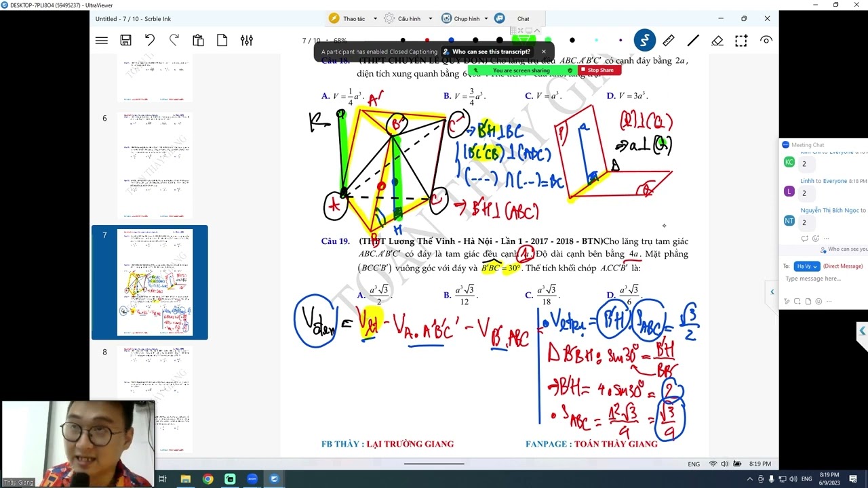Open Cấu hình dropdown in UltraViewer
Screen dimensions: 868x488
point(409,18)
